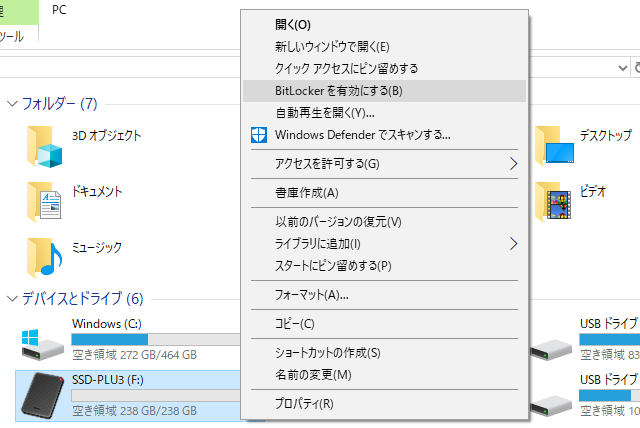Select the lower USB ドライブ drive icon

point(551,406)
